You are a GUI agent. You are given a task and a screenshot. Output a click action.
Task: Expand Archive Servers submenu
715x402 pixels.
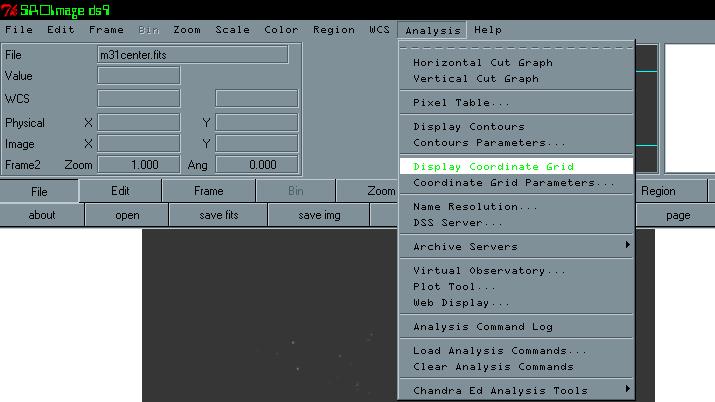tap(517, 247)
